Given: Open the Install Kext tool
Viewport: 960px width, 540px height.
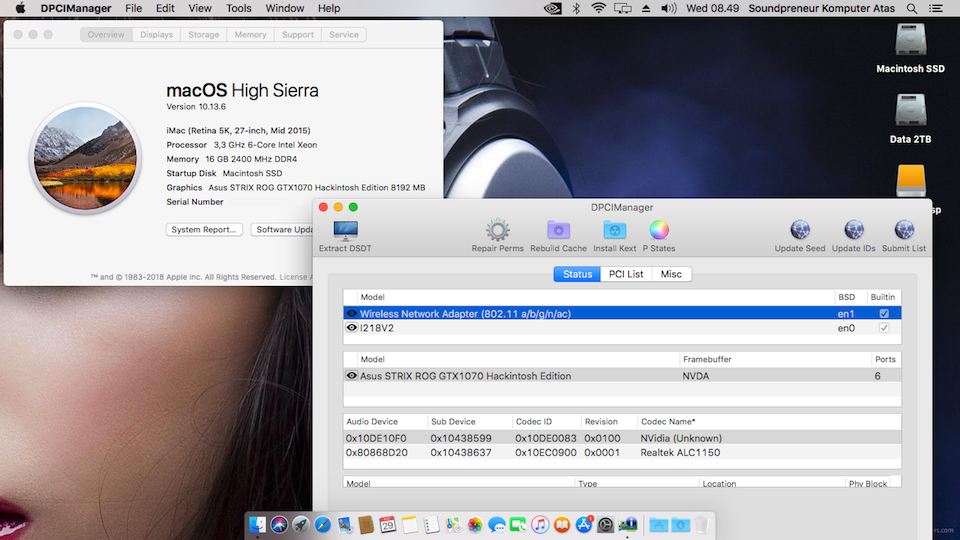Looking at the screenshot, I should (x=614, y=230).
